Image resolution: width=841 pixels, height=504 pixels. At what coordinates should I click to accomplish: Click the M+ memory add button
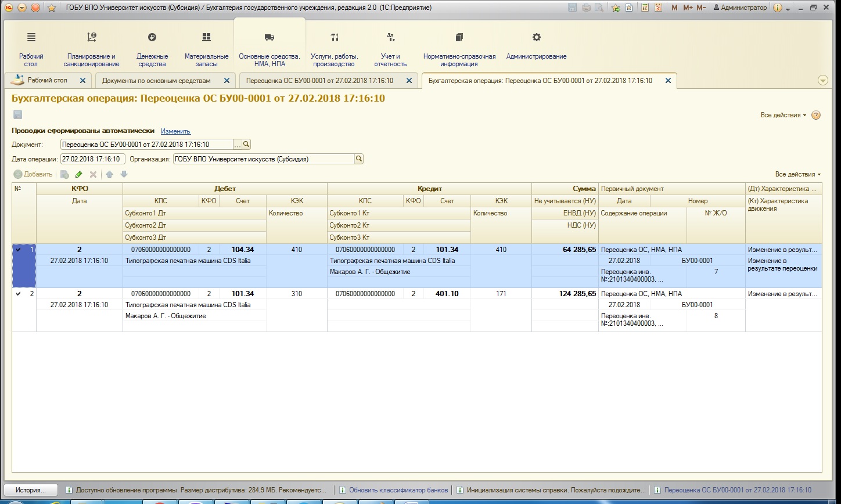click(x=688, y=8)
